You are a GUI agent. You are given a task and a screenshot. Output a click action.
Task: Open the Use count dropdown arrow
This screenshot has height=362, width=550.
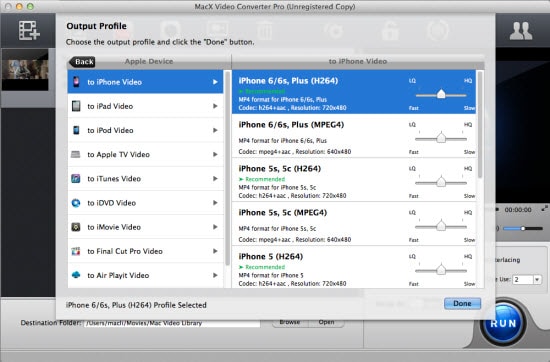537,280
